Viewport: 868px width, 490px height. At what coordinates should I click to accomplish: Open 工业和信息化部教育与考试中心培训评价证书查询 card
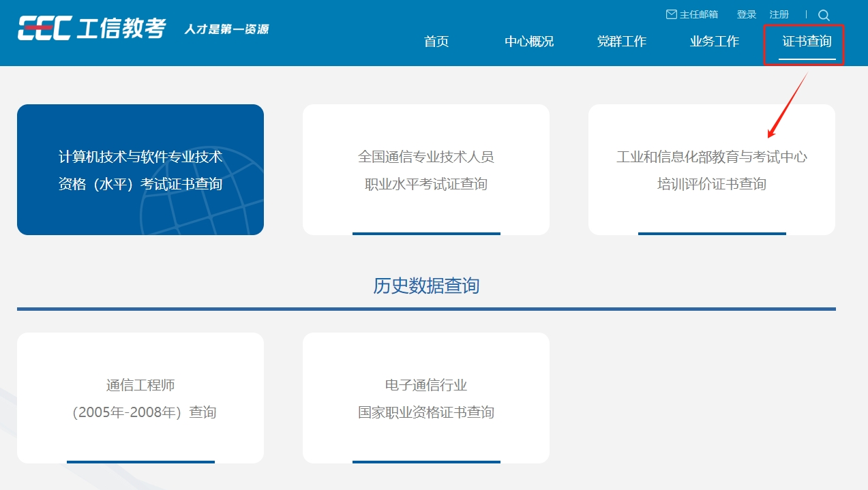point(712,170)
